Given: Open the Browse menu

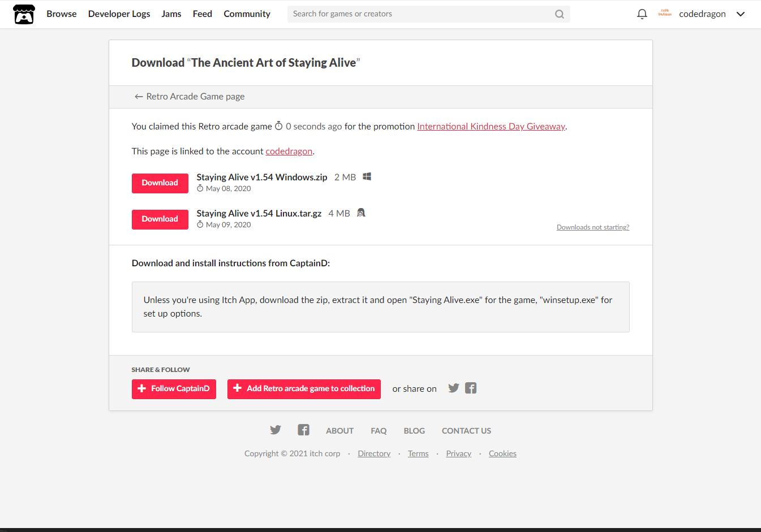Looking at the screenshot, I should click(x=62, y=14).
